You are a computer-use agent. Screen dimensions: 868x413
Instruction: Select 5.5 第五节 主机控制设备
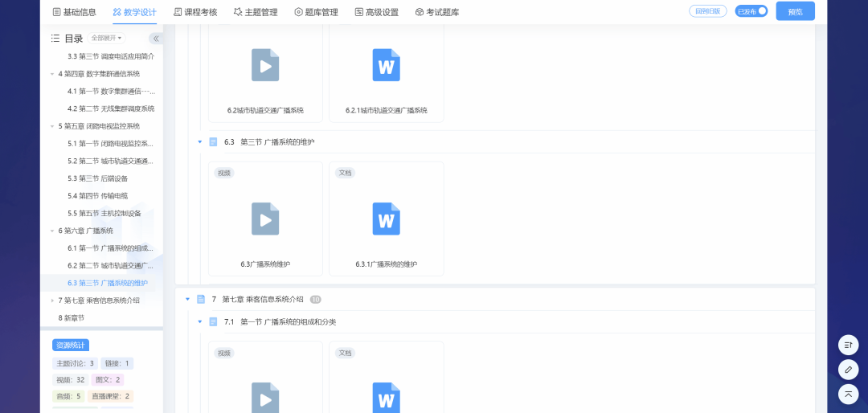tap(104, 213)
